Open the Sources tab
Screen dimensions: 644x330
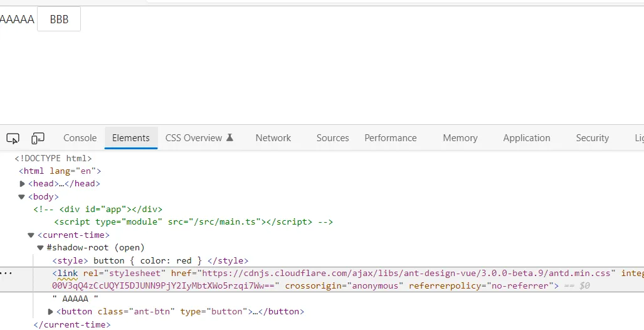(333, 138)
